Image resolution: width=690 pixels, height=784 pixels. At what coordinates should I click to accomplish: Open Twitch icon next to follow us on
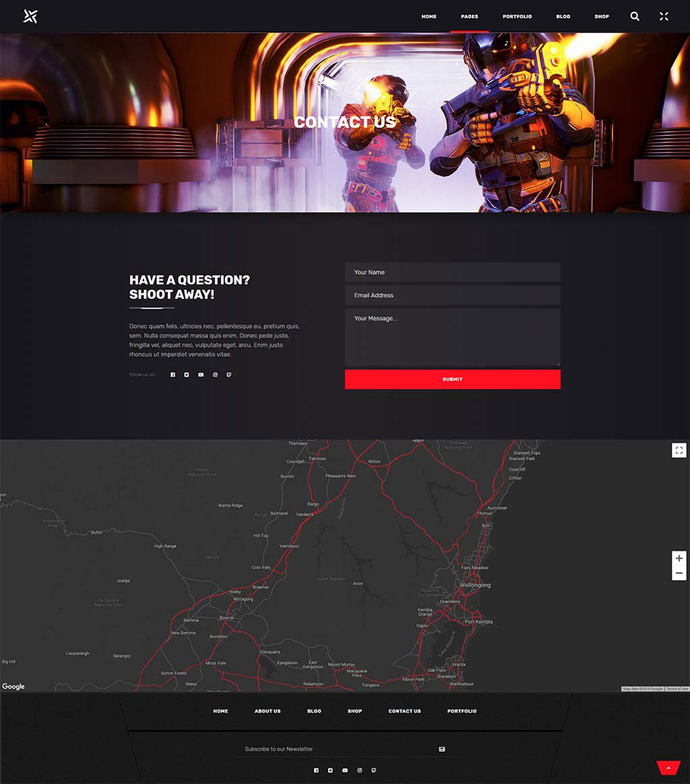click(x=229, y=375)
